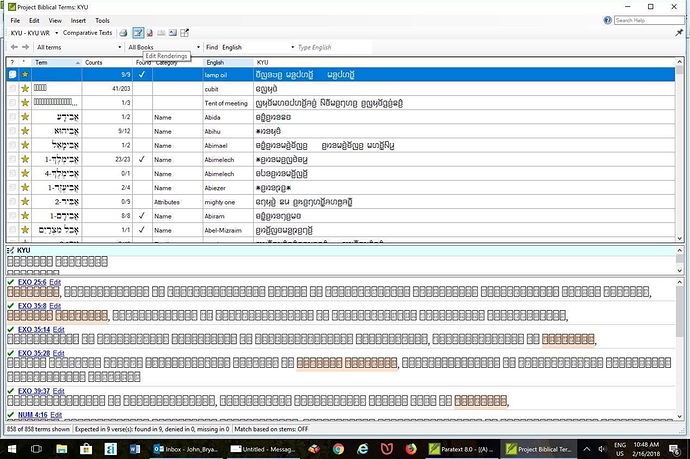Toggle green checkmark beside EXO 35:14
Image resolution: width=690 pixels, height=459 pixels.
[11, 329]
